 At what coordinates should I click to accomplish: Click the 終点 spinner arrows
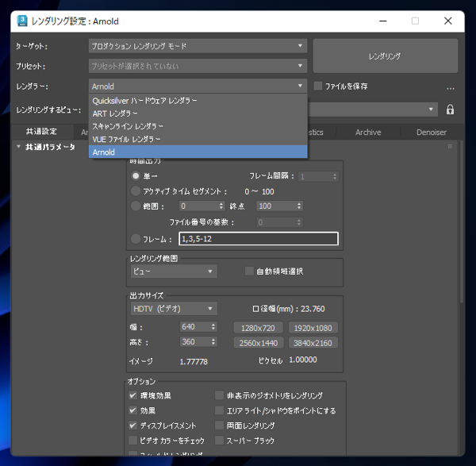(299, 206)
